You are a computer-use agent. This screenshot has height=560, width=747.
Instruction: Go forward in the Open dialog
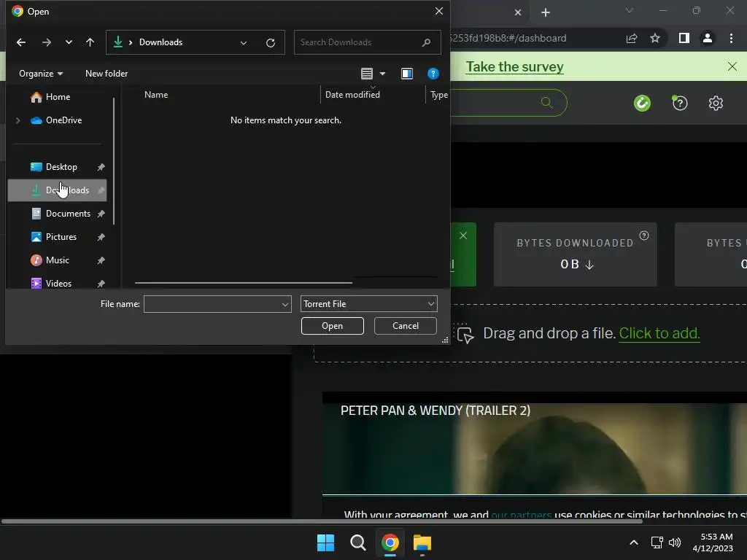pyautogui.click(x=46, y=42)
